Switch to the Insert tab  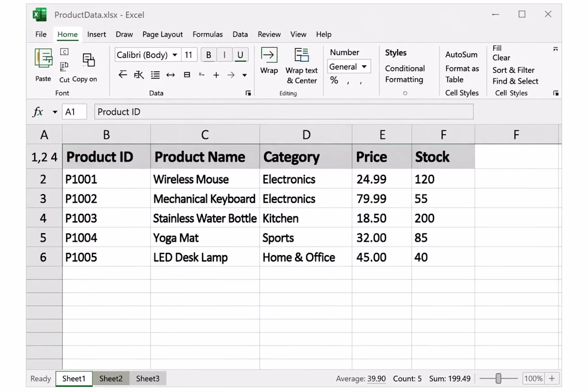(x=96, y=35)
